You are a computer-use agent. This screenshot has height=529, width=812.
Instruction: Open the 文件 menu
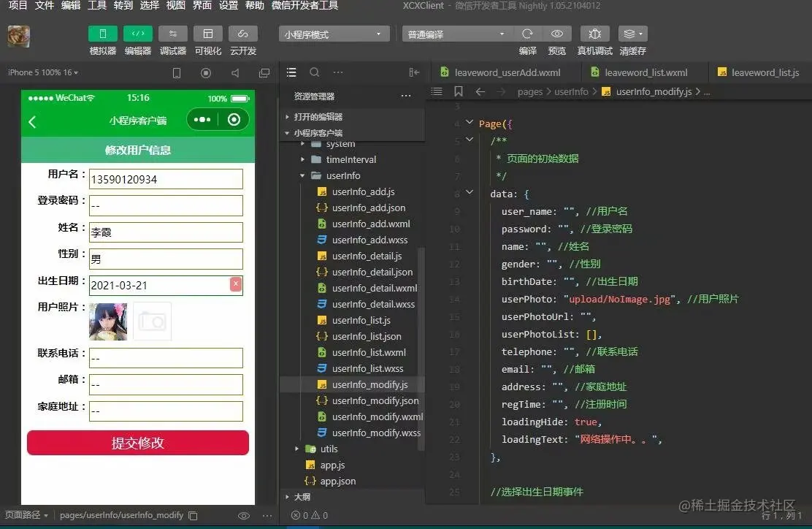point(44,5)
